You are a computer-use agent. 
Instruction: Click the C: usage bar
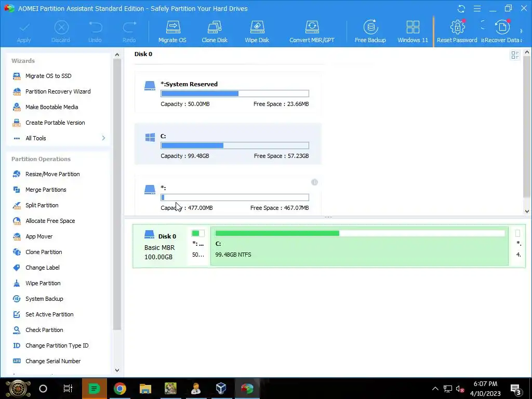click(235, 145)
